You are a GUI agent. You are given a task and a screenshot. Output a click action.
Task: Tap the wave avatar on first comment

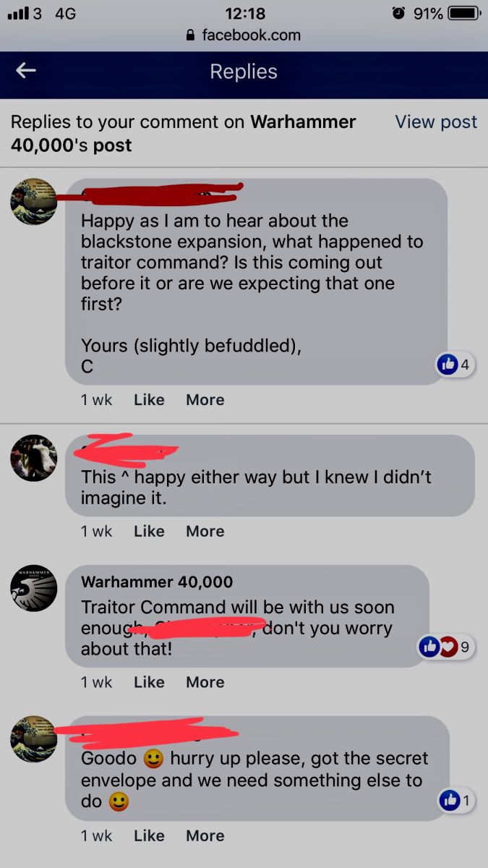point(34,202)
